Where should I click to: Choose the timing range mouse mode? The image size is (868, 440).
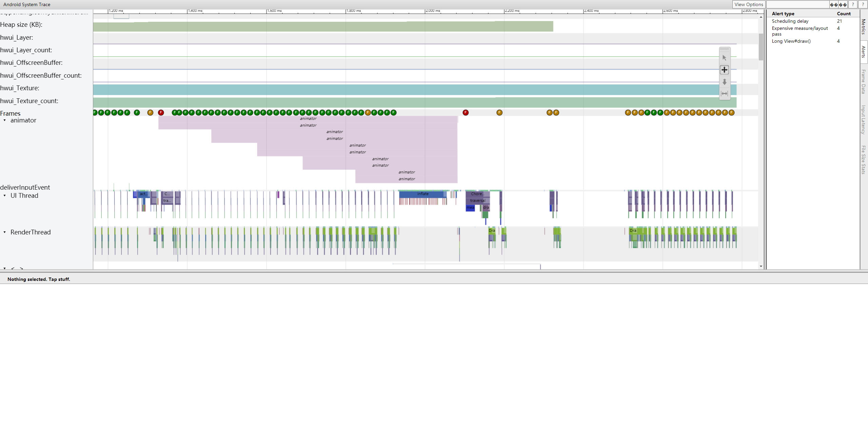click(724, 94)
